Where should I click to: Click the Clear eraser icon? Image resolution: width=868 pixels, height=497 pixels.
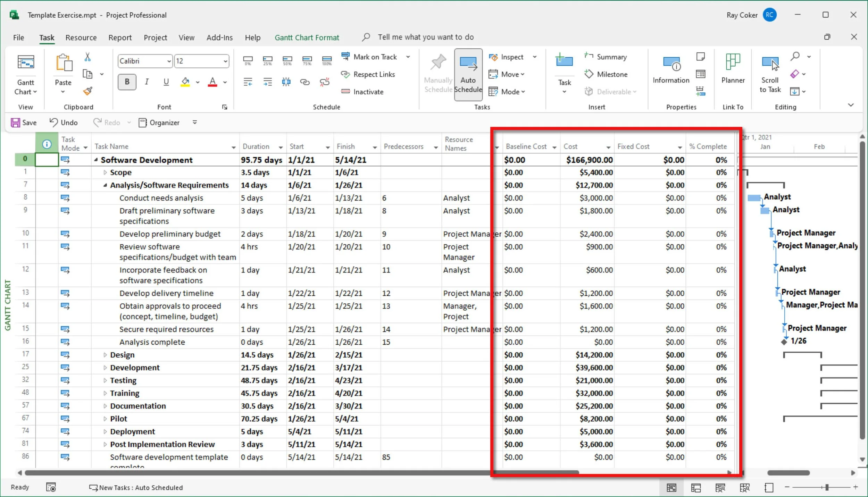(x=795, y=74)
